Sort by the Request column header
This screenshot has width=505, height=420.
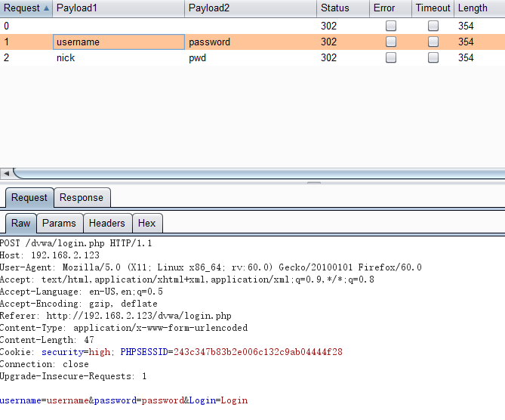tap(21, 8)
